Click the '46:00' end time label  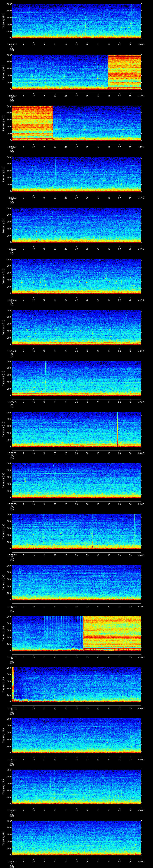coord(141,861)
